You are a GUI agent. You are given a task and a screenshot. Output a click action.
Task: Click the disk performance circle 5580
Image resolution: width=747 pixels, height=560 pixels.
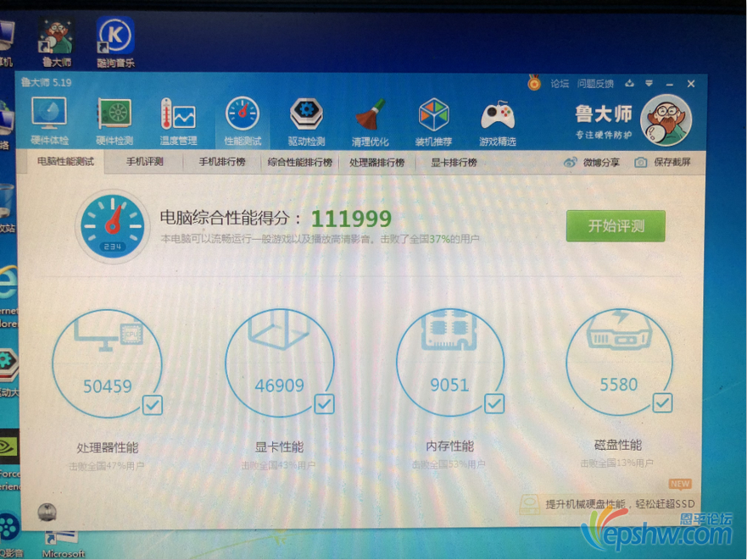[619, 360]
